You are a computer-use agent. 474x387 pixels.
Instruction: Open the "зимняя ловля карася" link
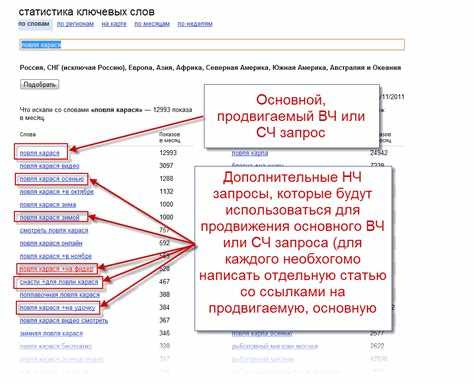click(x=51, y=333)
